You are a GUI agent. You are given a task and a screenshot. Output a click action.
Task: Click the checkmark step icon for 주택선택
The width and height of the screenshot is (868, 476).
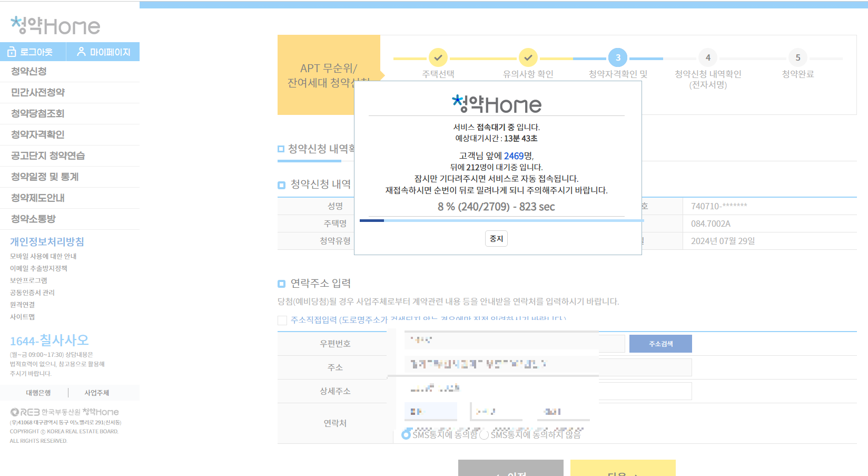pos(438,57)
